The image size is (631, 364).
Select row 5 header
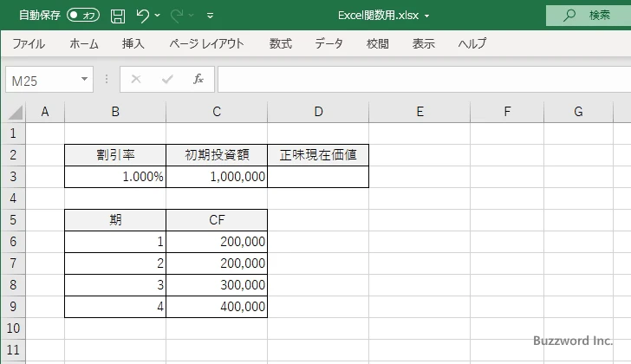[x=13, y=220]
